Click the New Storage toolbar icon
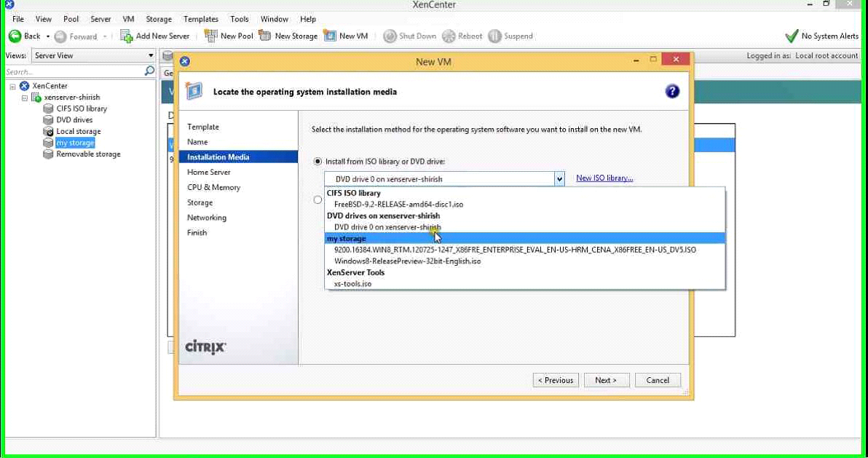 click(x=265, y=36)
